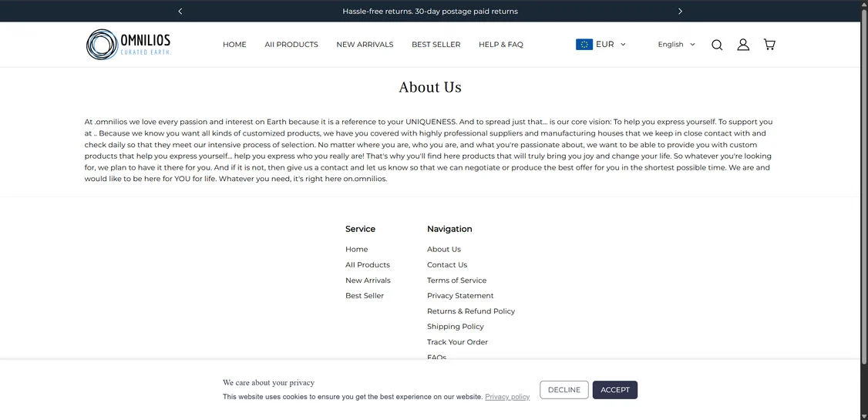Screen dimensions: 868x420
Task: Click New Arrivals footer link
Action: 368,280
